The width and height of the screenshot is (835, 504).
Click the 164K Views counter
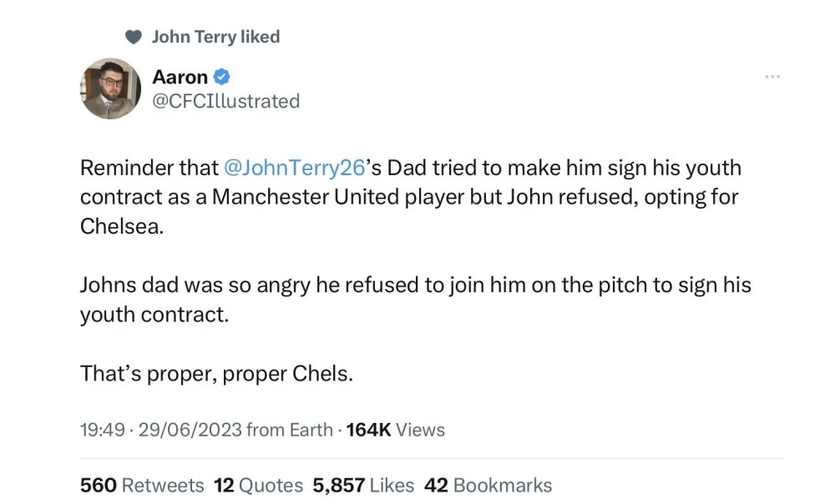pos(396,430)
